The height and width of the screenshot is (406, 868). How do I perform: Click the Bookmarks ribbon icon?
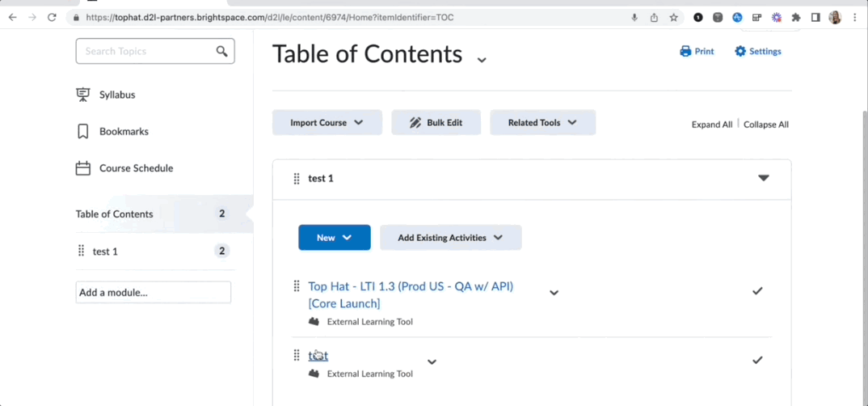tap(82, 132)
